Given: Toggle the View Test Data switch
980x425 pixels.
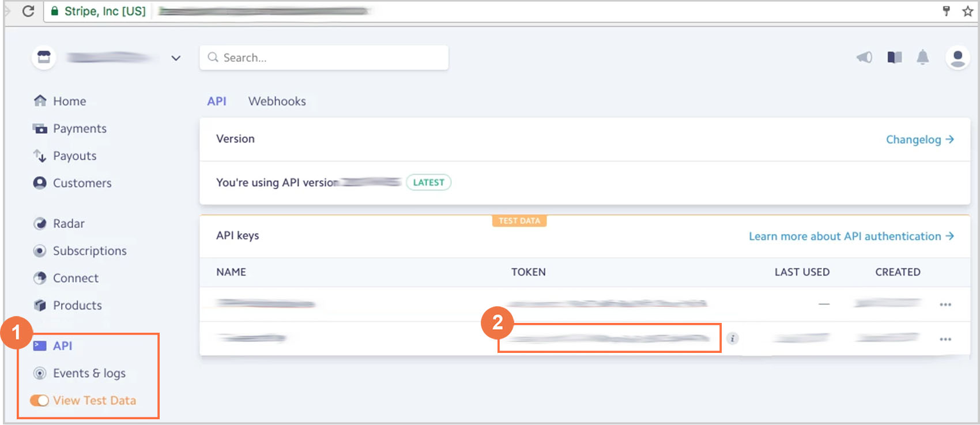Looking at the screenshot, I should coord(39,400).
